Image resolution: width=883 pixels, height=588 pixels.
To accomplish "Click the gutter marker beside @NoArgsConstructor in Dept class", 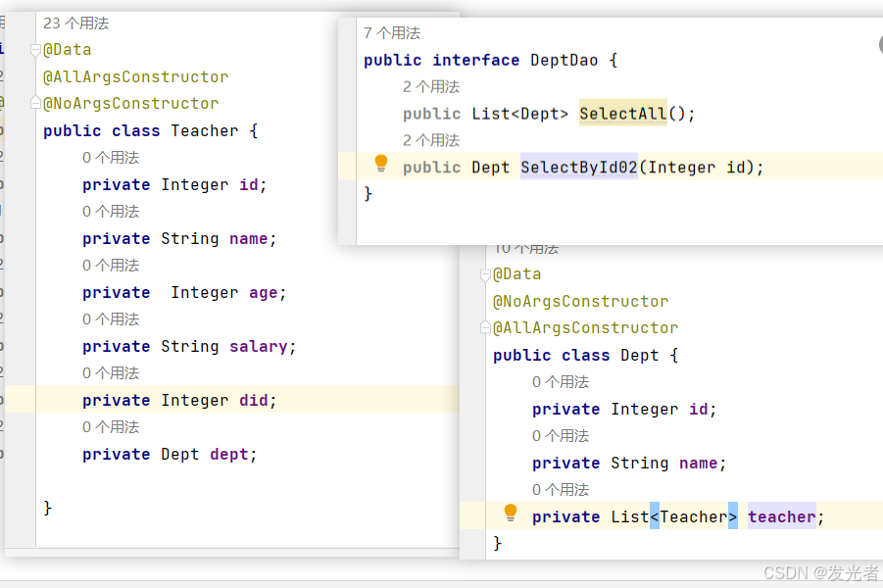I will 483,301.
